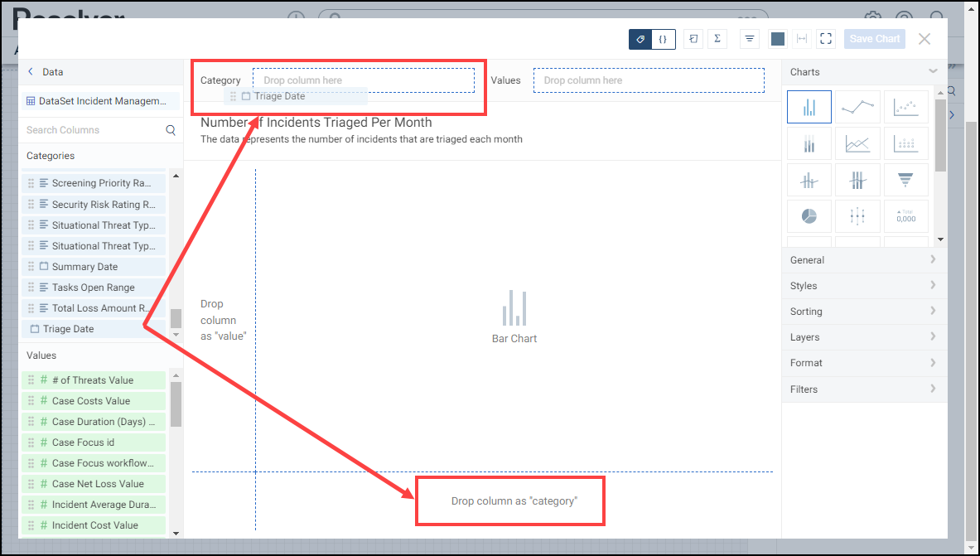Open DataSet Incident Management entry
The height and width of the screenshot is (556, 980).
(x=100, y=101)
